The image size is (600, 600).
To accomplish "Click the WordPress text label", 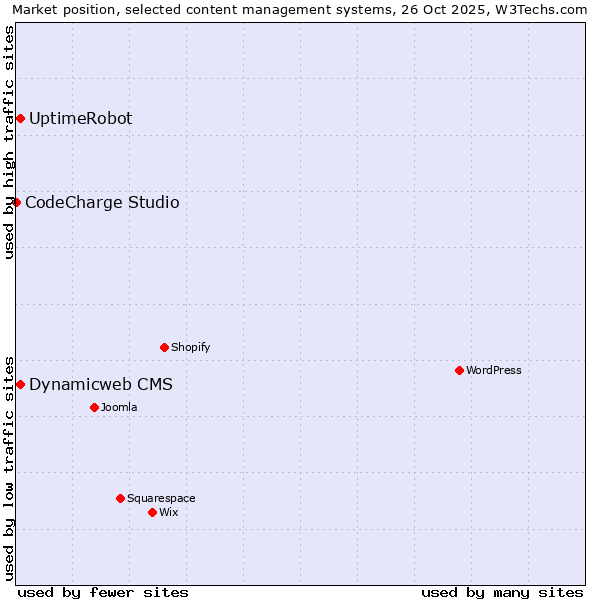I will click(x=493, y=371).
